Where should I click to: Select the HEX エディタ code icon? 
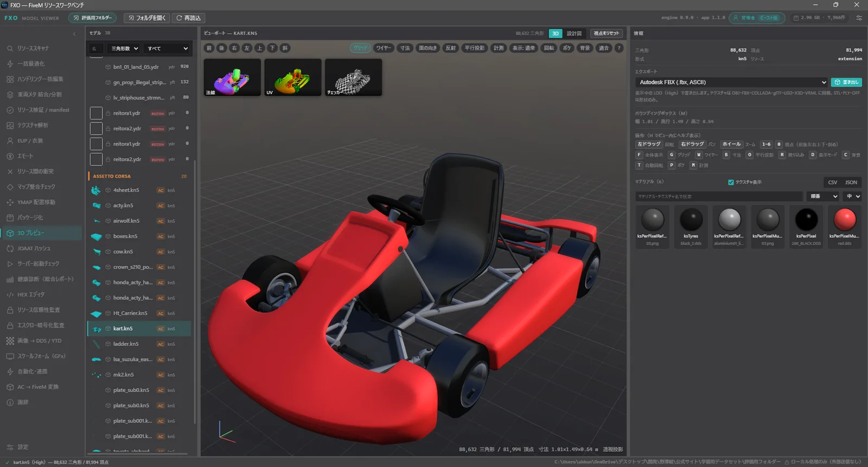point(10,294)
